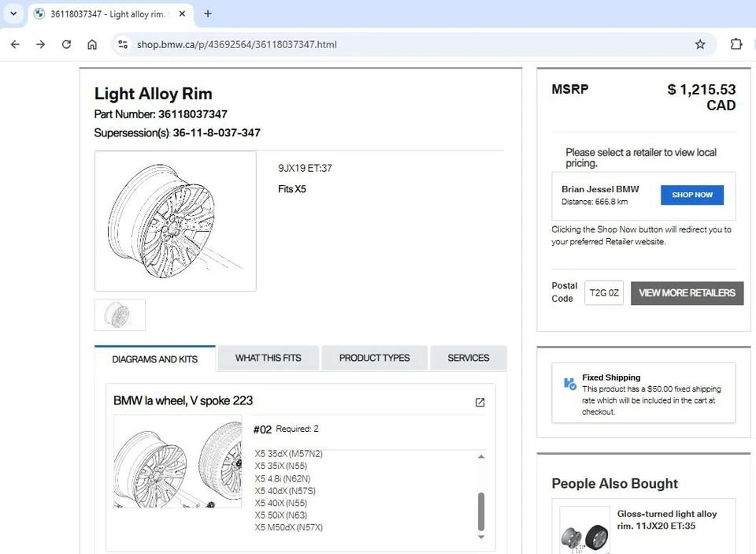Select X5 35dX (M57N2) entry

[x=288, y=454]
